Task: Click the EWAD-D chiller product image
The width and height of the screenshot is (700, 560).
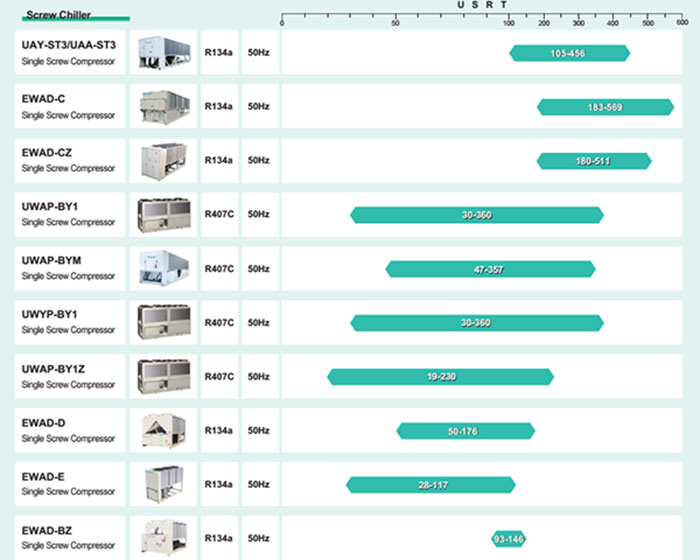Action: (x=164, y=430)
